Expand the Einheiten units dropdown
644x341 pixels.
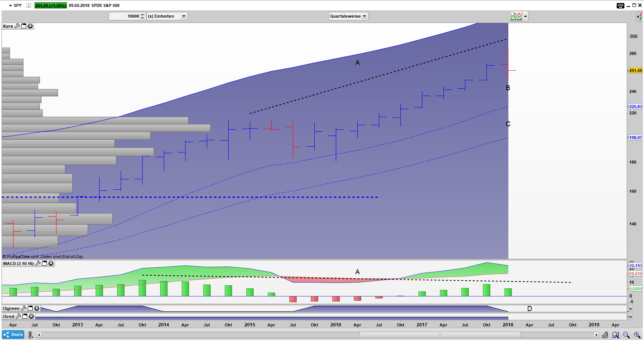click(x=184, y=16)
